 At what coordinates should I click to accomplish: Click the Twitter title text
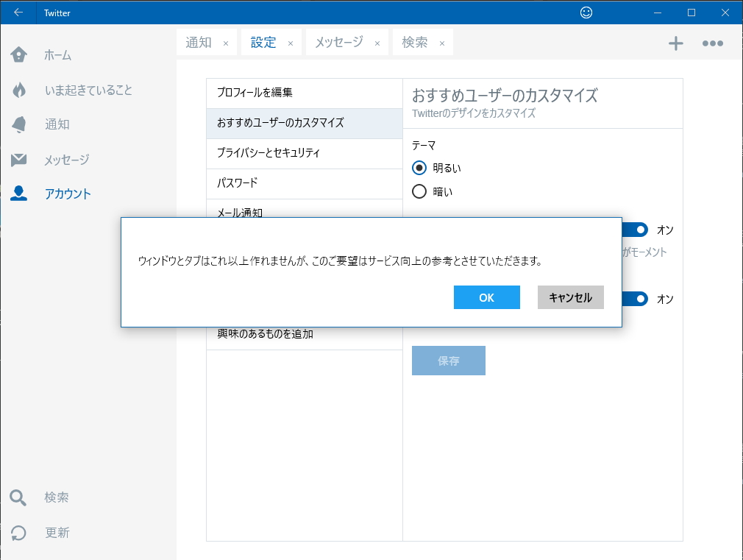pyautogui.click(x=57, y=13)
